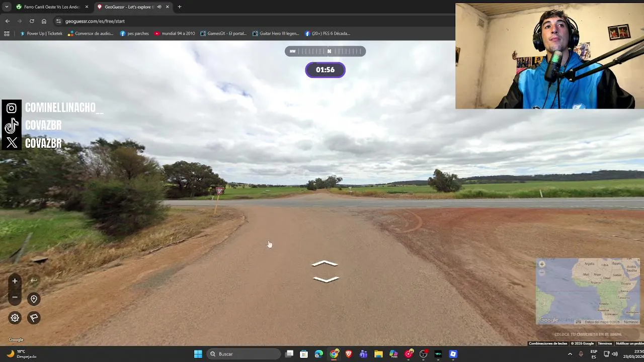This screenshot has height=362, width=644.
Task: View site information icon in address bar
Action: pos(58,21)
